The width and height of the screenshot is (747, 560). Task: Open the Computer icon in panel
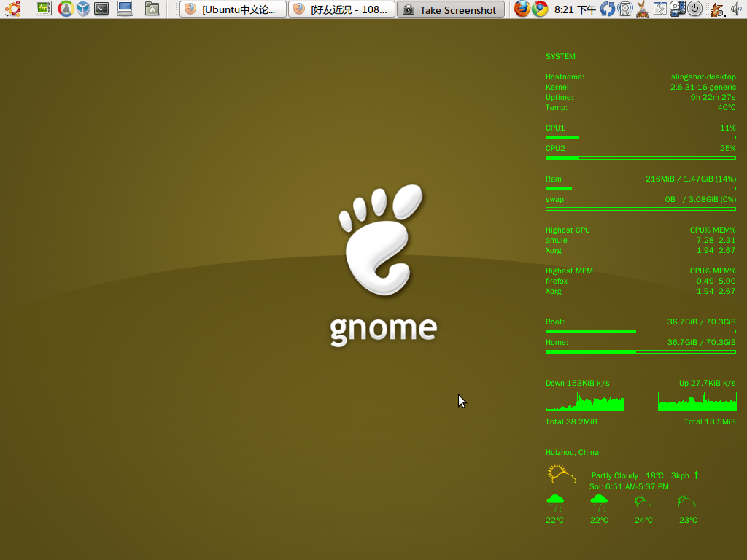(x=125, y=9)
